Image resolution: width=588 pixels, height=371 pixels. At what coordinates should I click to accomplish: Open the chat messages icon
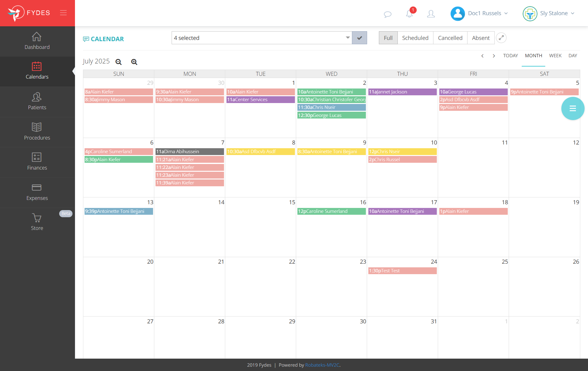[x=388, y=14]
